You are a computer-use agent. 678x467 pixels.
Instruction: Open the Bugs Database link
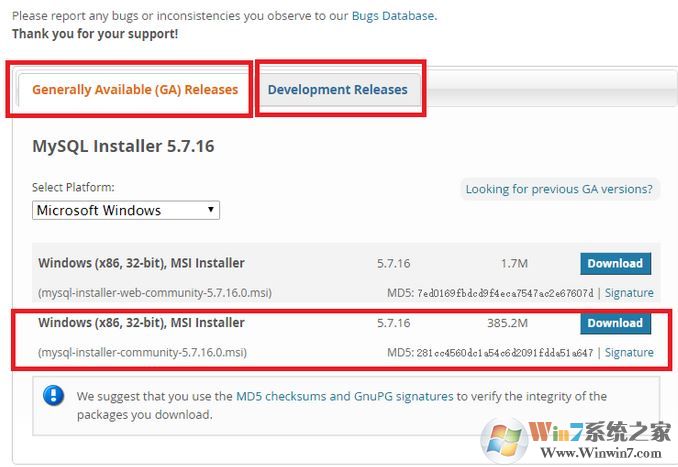[393, 16]
